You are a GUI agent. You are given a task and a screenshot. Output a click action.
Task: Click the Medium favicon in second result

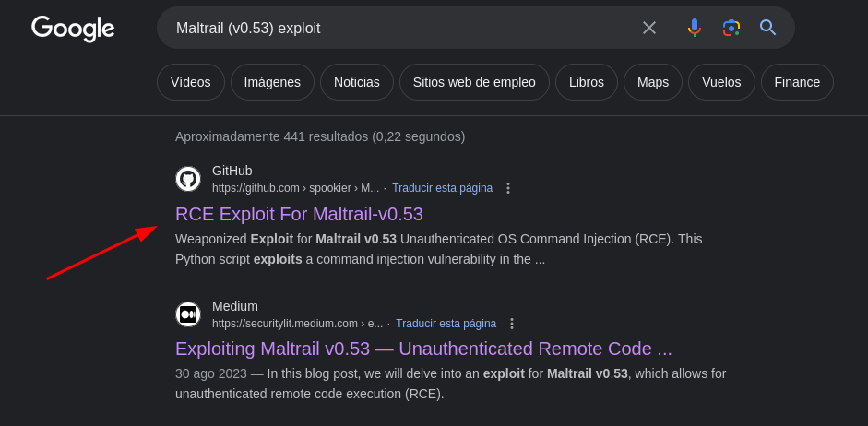pyautogui.click(x=188, y=314)
